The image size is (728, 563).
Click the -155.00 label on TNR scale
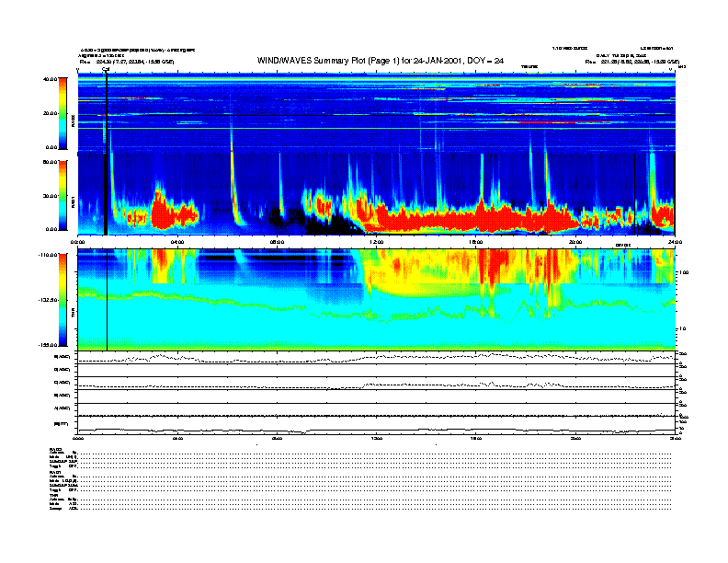click(48, 345)
